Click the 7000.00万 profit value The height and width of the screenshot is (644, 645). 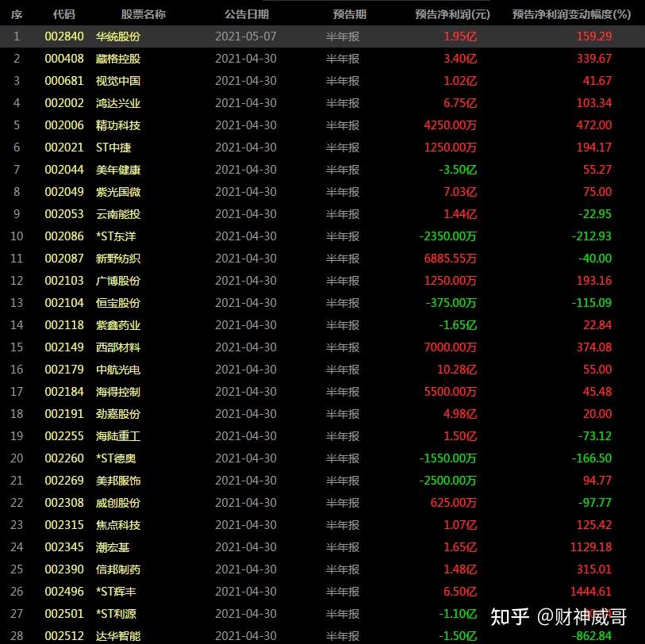coord(451,347)
